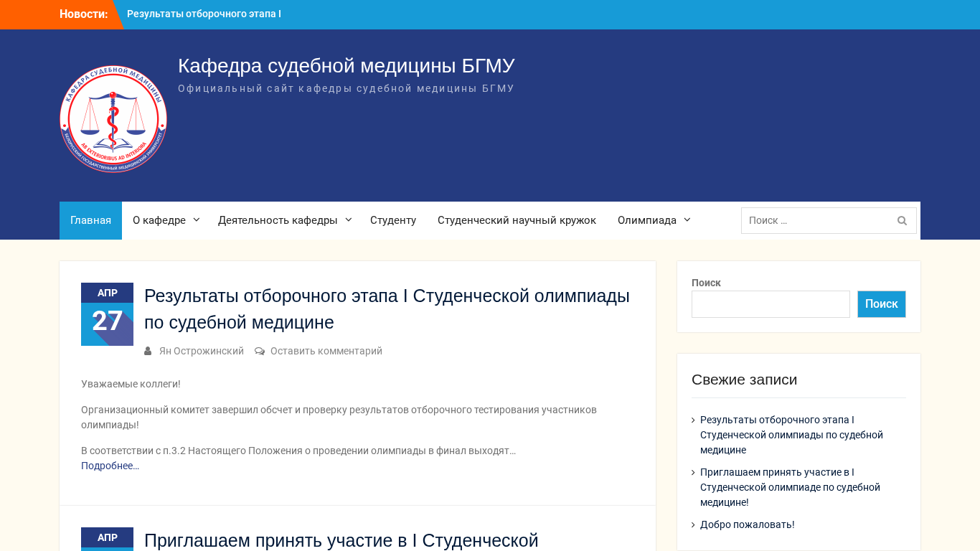Open the sidebar recent post Приглашаем принять участие

click(x=790, y=487)
